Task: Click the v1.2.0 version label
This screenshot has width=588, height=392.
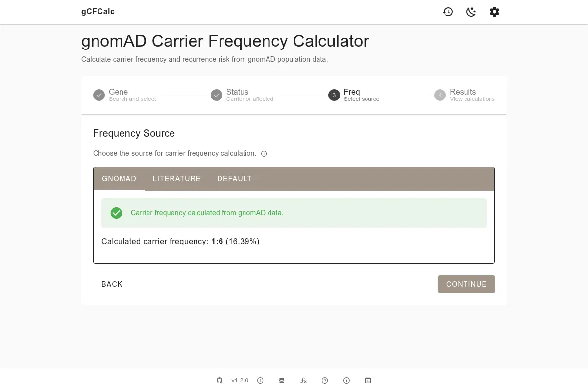Action: (x=240, y=380)
